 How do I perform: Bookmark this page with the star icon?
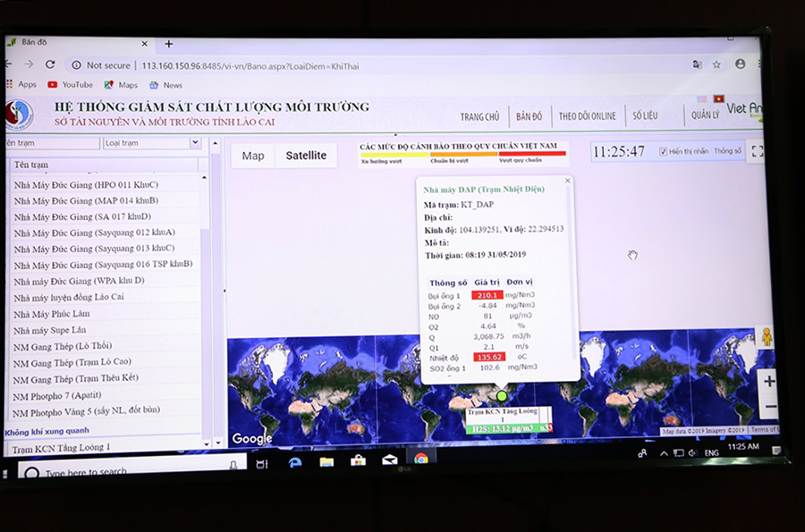[716, 64]
